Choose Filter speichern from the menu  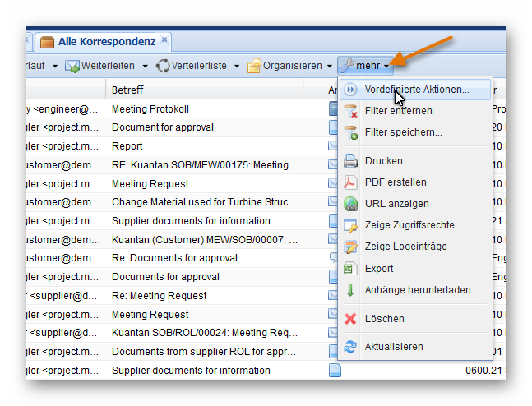click(x=403, y=132)
